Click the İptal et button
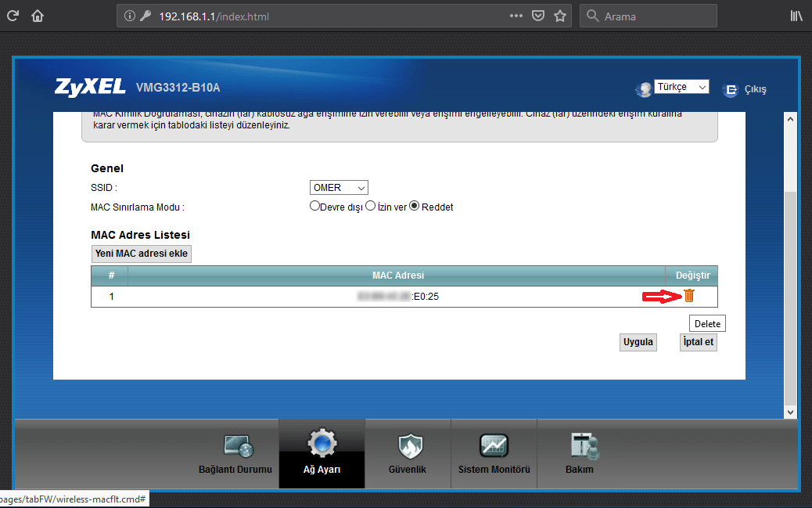 (698, 342)
